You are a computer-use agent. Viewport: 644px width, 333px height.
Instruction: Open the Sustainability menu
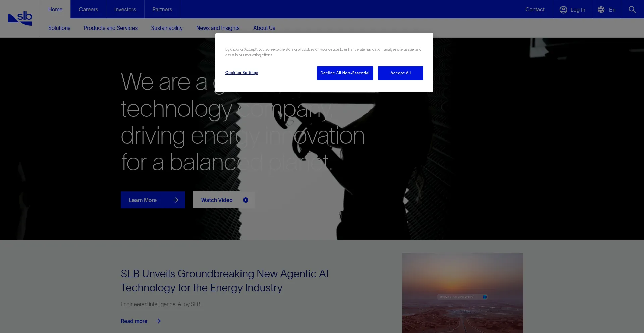(x=167, y=28)
